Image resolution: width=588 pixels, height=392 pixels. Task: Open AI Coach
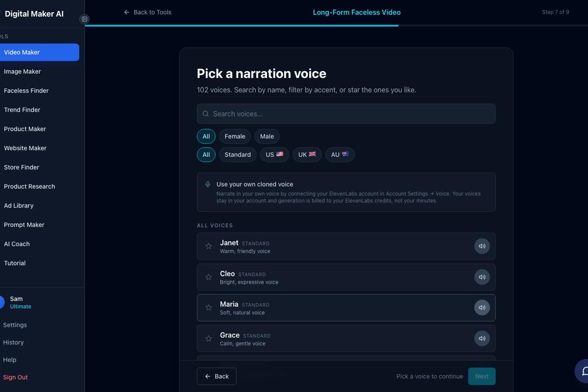tap(39, 244)
